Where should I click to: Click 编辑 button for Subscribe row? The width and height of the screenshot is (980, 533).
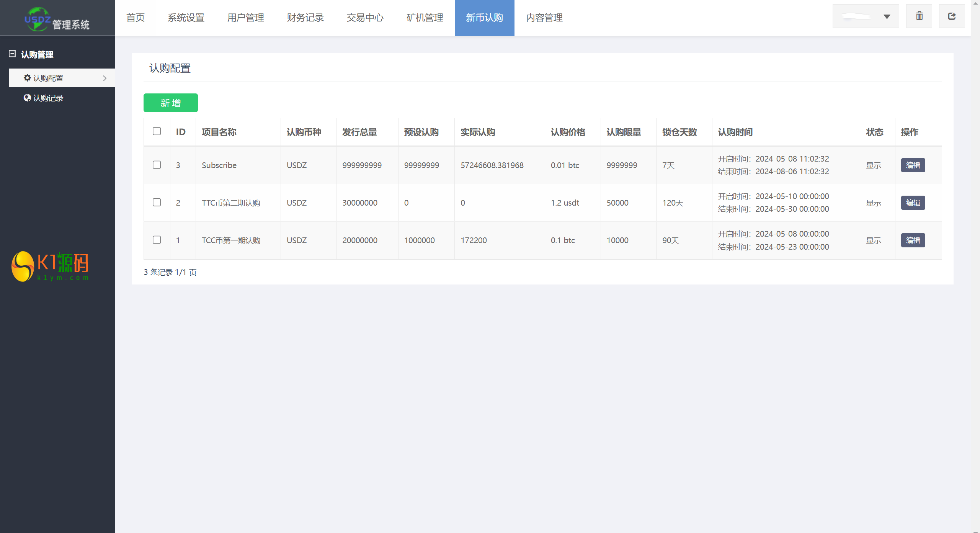click(x=913, y=165)
